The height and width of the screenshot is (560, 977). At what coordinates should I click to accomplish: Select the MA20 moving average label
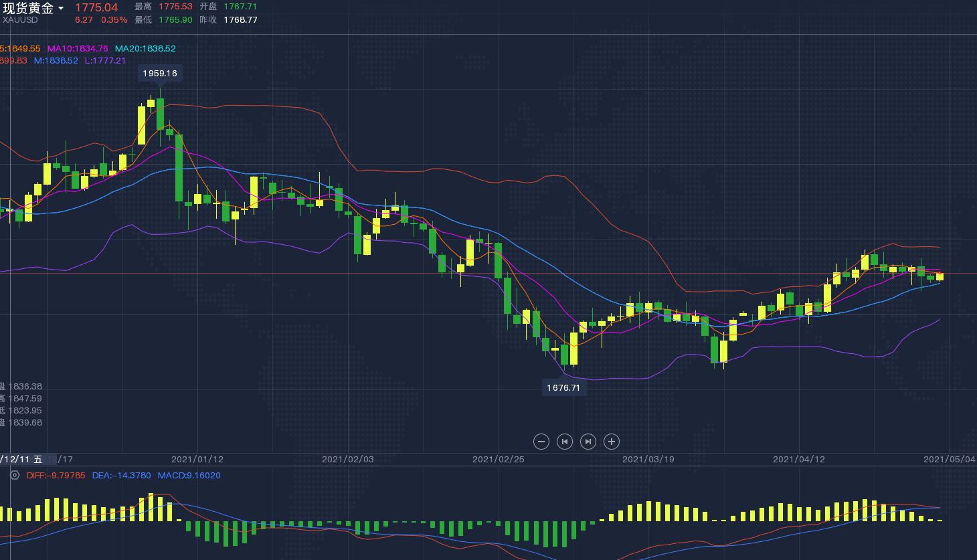point(145,49)
